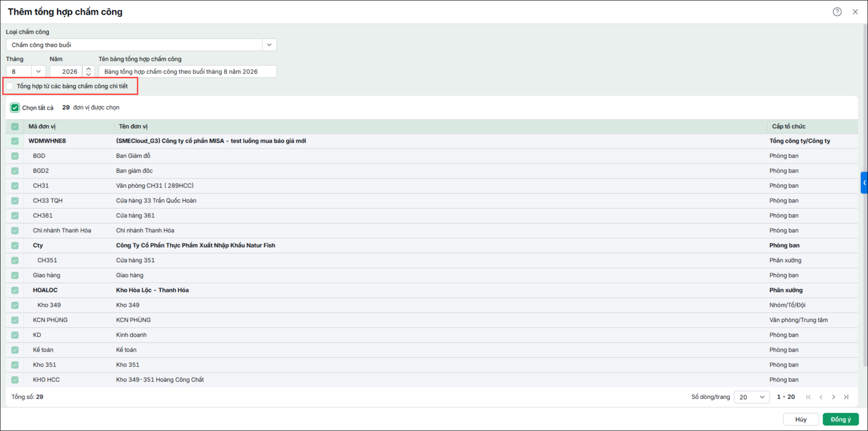Uncheck the KD row checkbox
The width and height of the screenshot is (868, 431).
(15, 335)
